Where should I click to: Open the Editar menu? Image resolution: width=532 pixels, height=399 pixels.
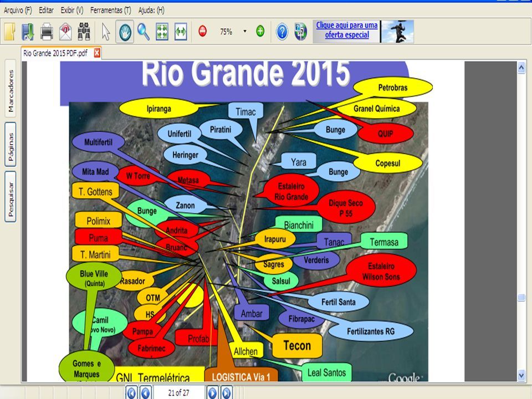(x=46, y=11)
